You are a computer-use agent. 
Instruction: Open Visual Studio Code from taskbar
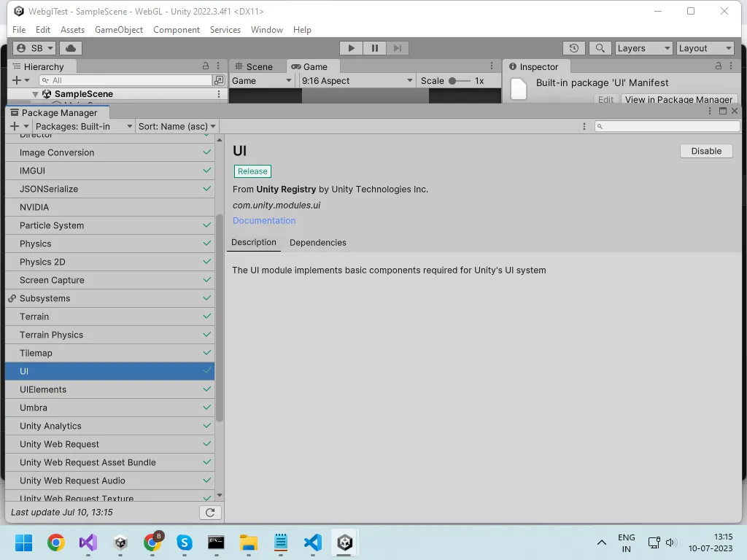[313, 542]
